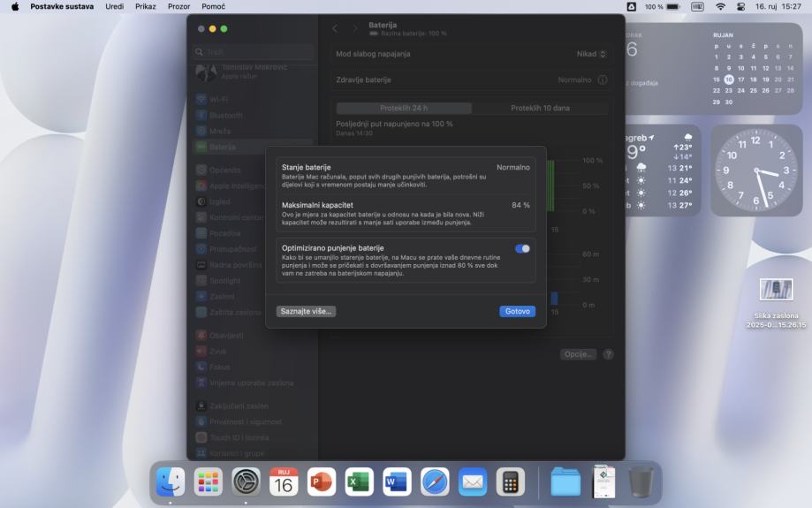This screenshot has width=812, height=508.
Task: Select Baterija in settings sidebar
Action: click(x=254, y=147)
